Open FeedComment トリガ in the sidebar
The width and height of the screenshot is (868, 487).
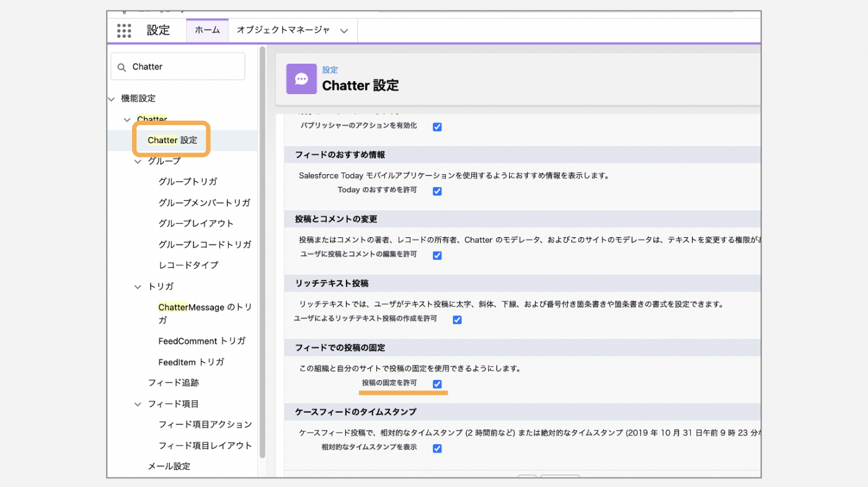point(202,341)
